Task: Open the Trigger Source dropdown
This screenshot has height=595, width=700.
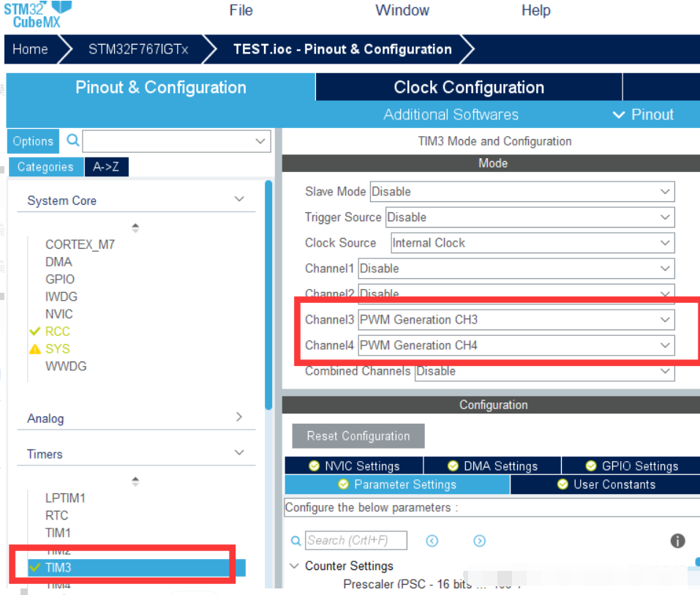Action: pos(530,217)
